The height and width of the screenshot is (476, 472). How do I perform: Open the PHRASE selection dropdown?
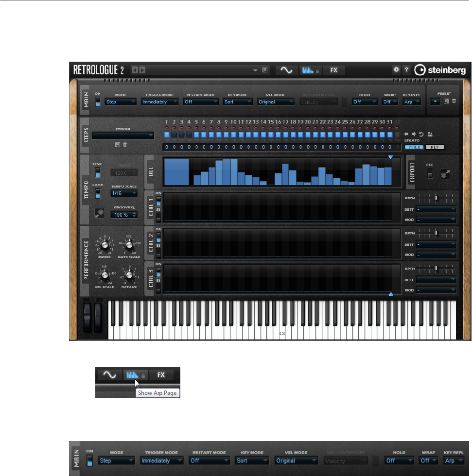pos(123,136)
